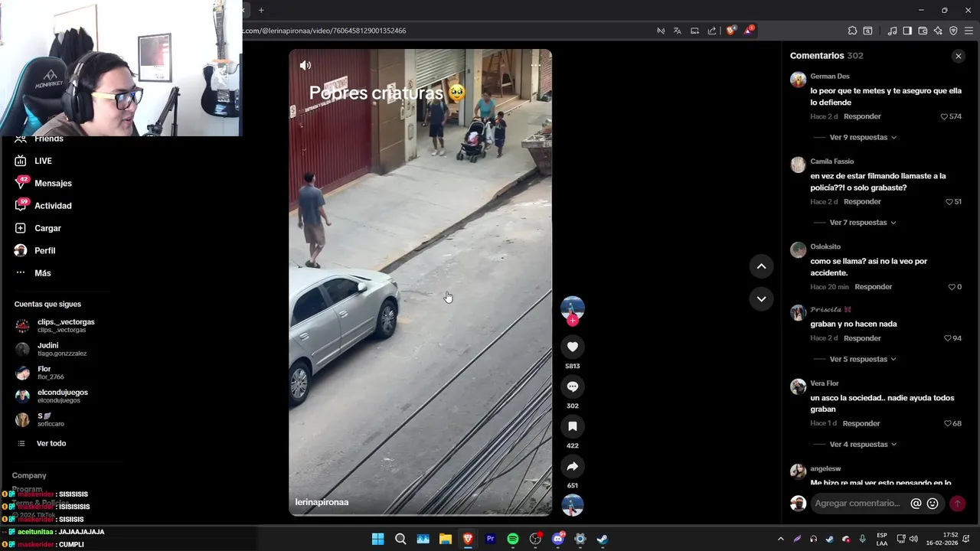Mute the video using the speaker icon
Image resolution: width=980 pixels, height=551 pixels.
click(x=305, y=66)
